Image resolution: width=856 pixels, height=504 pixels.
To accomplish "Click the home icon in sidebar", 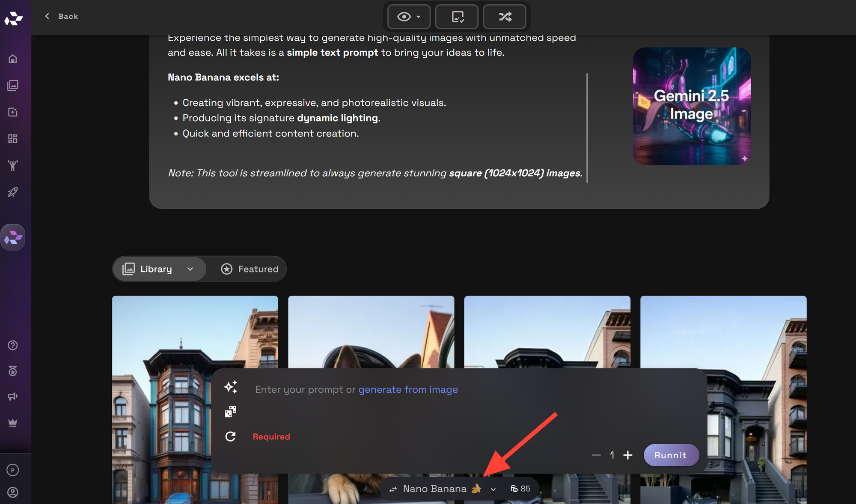I will (13, 59).
